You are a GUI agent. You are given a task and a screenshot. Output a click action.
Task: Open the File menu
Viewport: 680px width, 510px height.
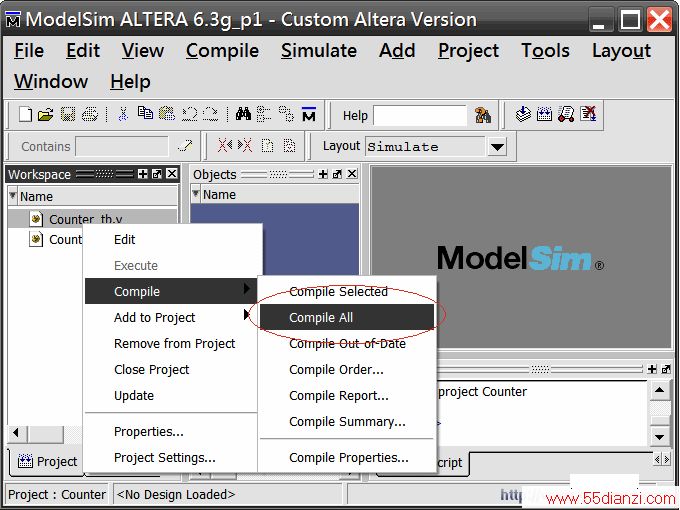29,51
